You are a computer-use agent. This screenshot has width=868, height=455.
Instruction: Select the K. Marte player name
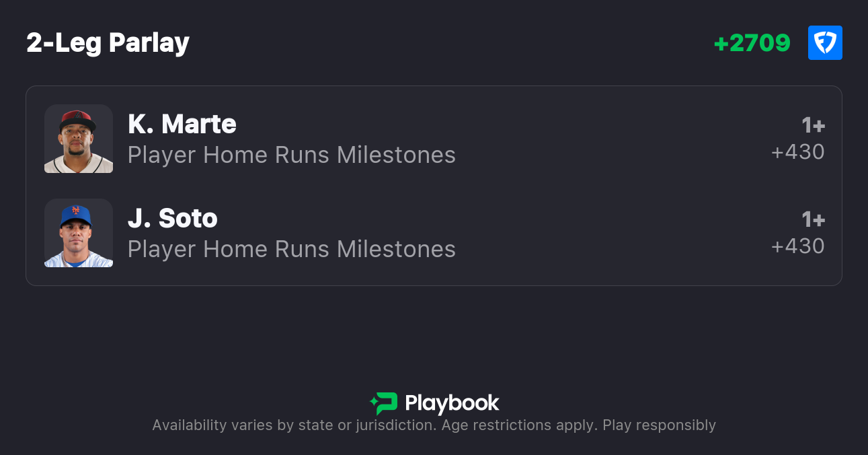[x=182, y=124]
